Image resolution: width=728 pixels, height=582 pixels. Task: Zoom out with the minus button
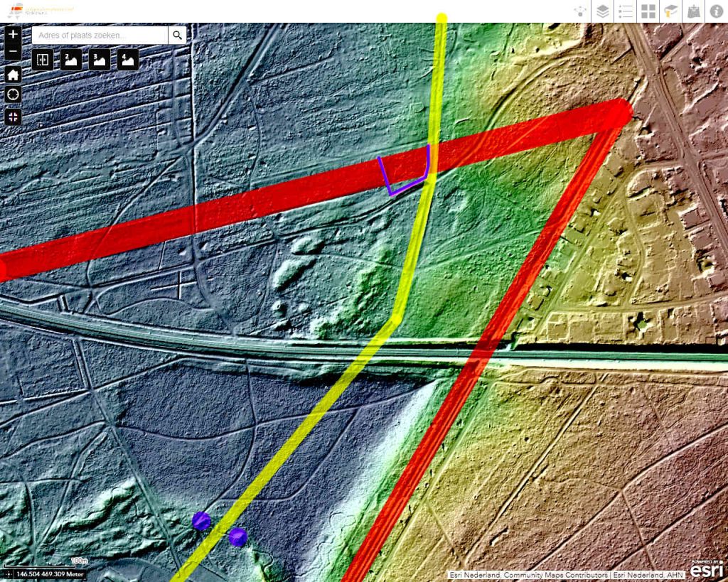[14, 51]
